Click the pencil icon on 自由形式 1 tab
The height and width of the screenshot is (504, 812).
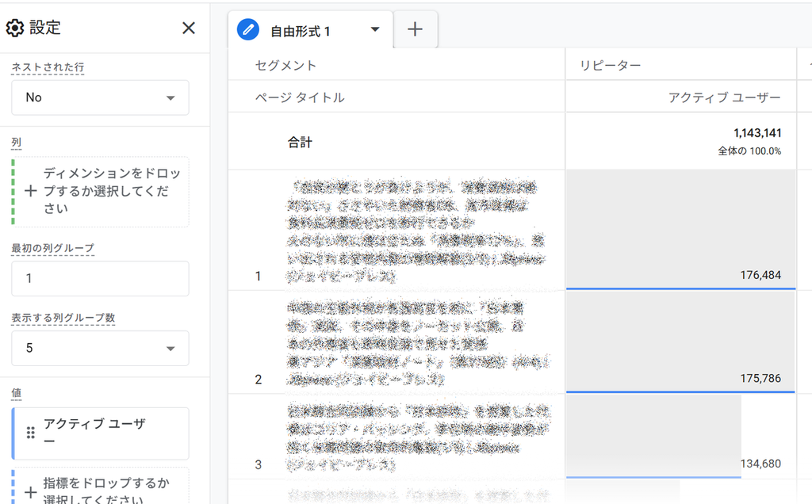[x=248, y=29]
